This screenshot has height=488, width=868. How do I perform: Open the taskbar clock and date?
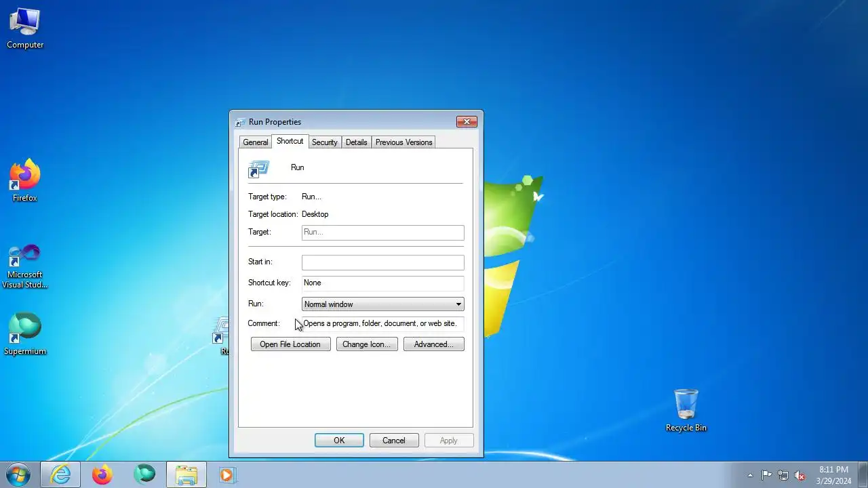pos(833,474)
